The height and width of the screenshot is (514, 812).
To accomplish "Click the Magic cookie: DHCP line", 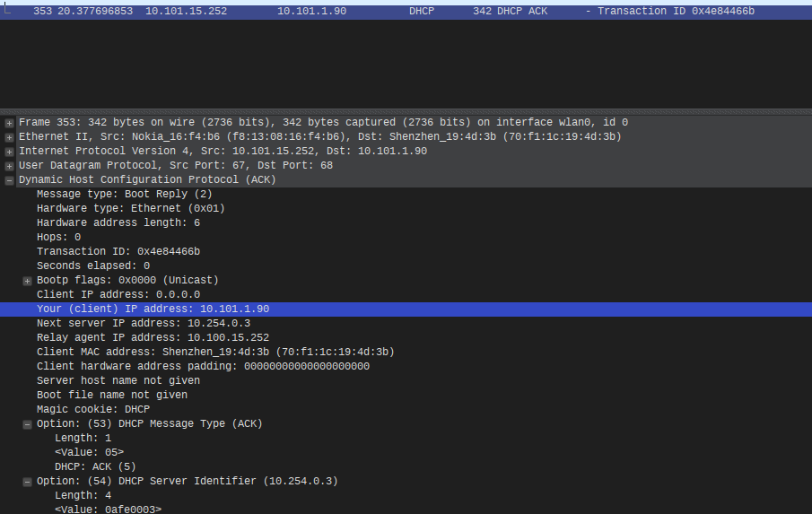I will click(92, 410).
